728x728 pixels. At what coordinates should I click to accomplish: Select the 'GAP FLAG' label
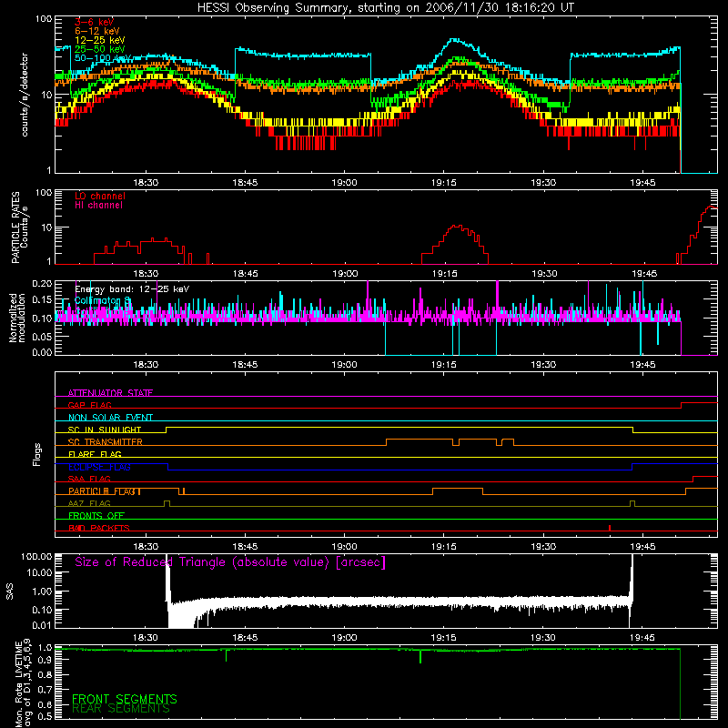tap(89, 405)
